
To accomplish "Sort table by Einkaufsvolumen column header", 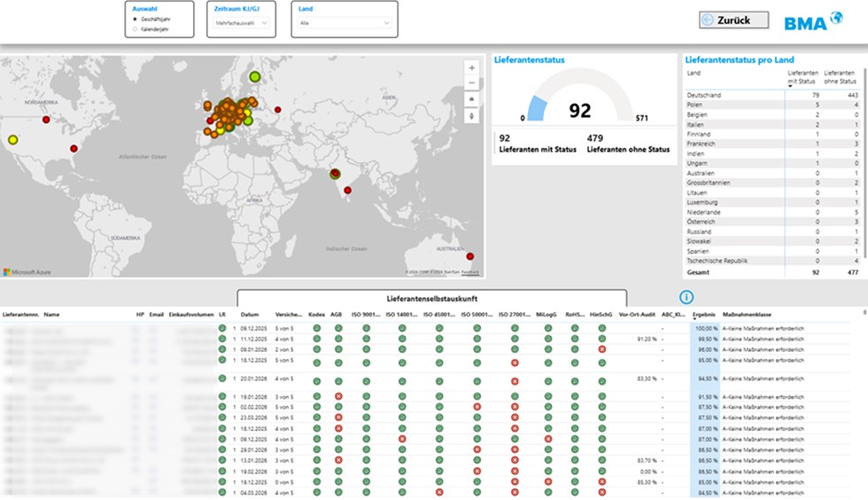I will [191, 315].
